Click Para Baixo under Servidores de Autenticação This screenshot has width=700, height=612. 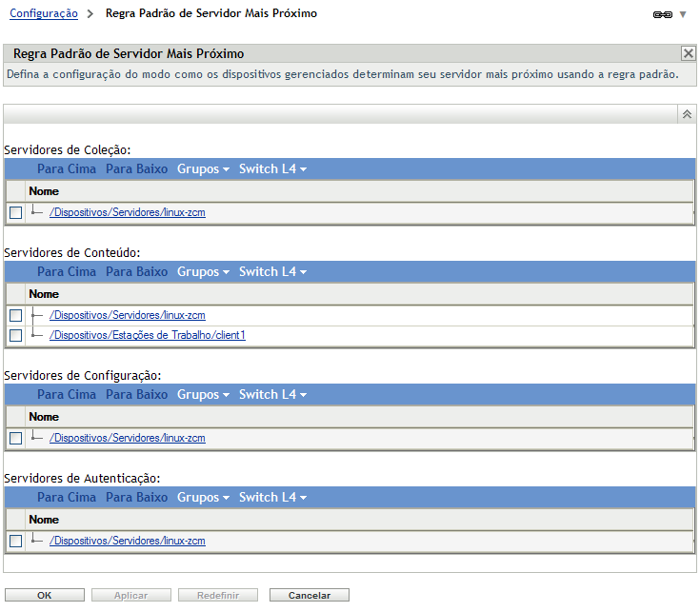pyautogui.click(x=136, y=498)
